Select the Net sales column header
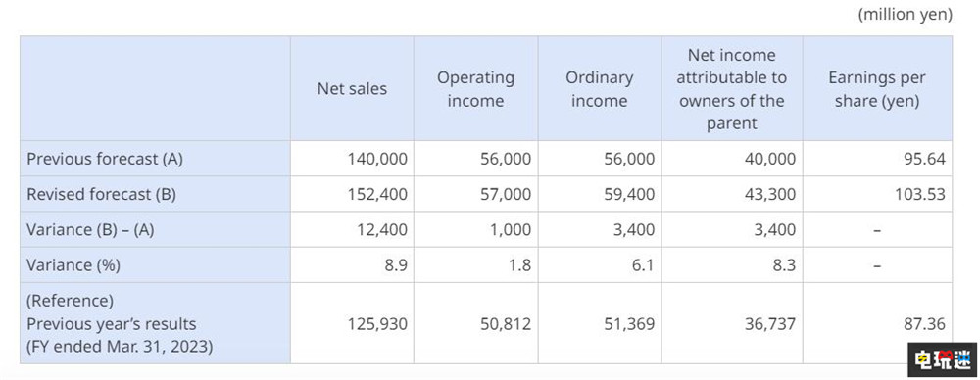Viewport: 980px width, 380px height. pyautogui.click(x=352, y=89)
